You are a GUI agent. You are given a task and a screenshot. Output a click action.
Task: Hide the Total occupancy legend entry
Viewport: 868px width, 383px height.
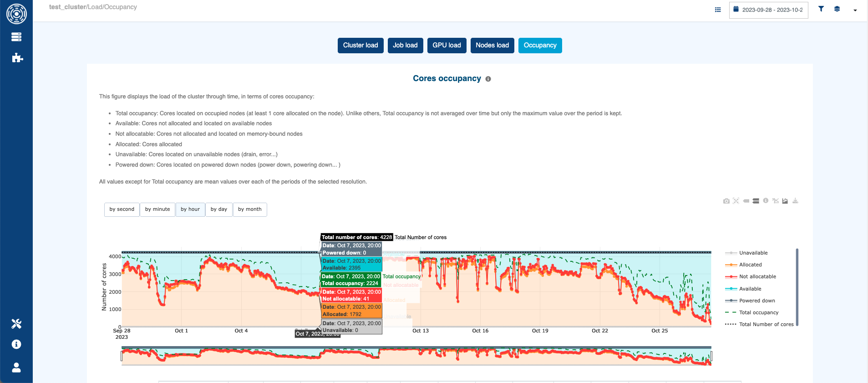[758, 312]
